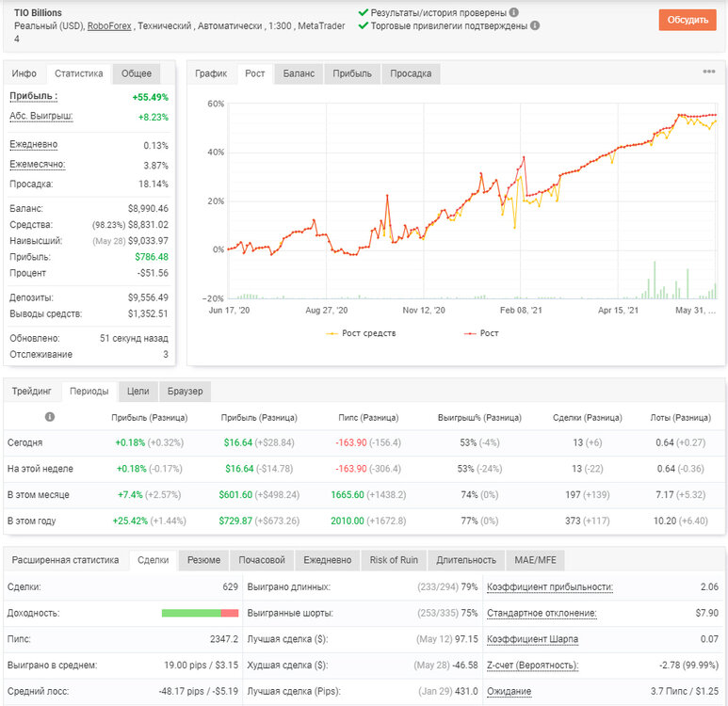Toggle the Рост средств legend series
Image resolution: width=728 pixels, height=706 pixels.
(x=361, y=333)
